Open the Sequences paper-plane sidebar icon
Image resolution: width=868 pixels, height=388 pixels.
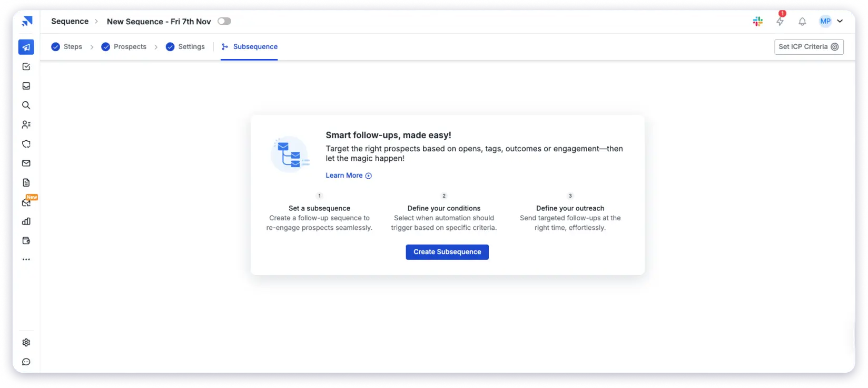click(26, 47)
